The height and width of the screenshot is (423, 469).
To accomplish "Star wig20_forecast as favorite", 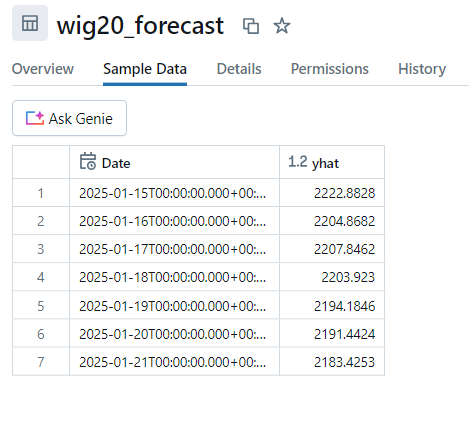I will pyautogui.click(x=282, y=26).
